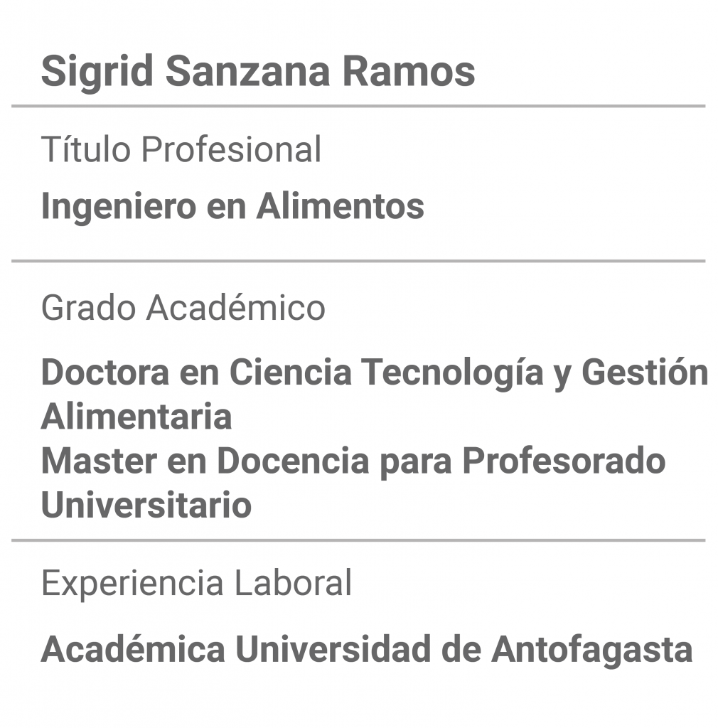
Task: Click the word Laboral
Action: 292,583
